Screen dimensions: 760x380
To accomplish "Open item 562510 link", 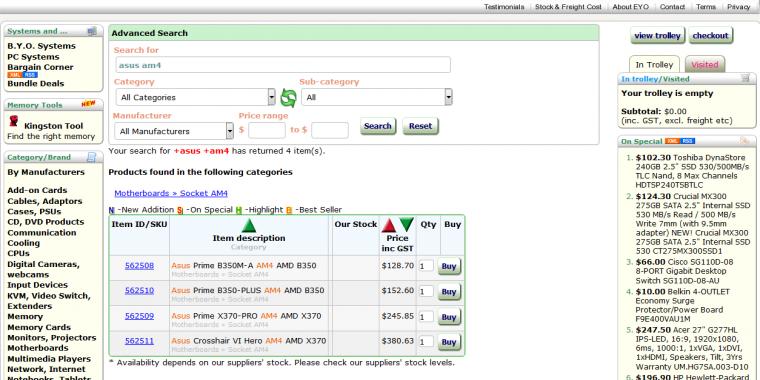I will coord(140,290).
